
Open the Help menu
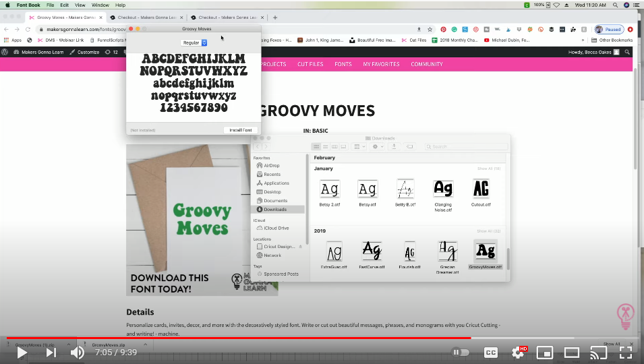(x=120, y=5)
